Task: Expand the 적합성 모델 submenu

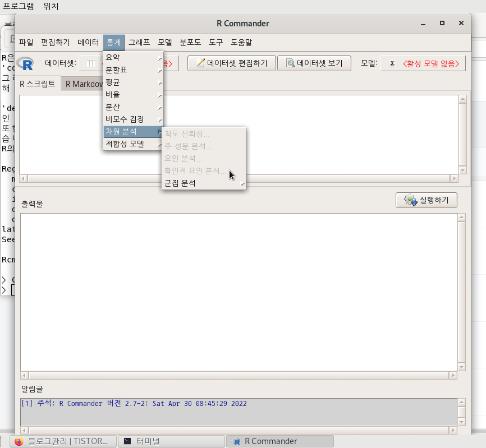Action: click(x=133, y=144)
